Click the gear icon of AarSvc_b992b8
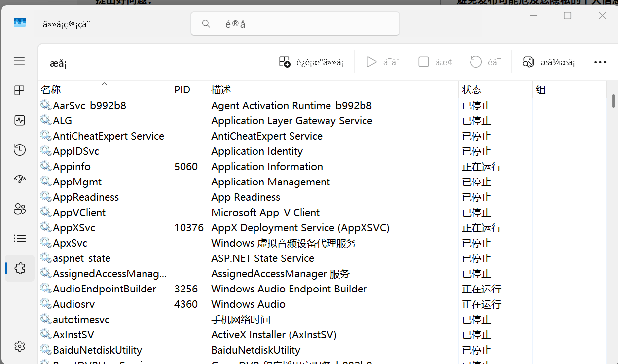This screenshot has width=618, height=364. point(46,105)
